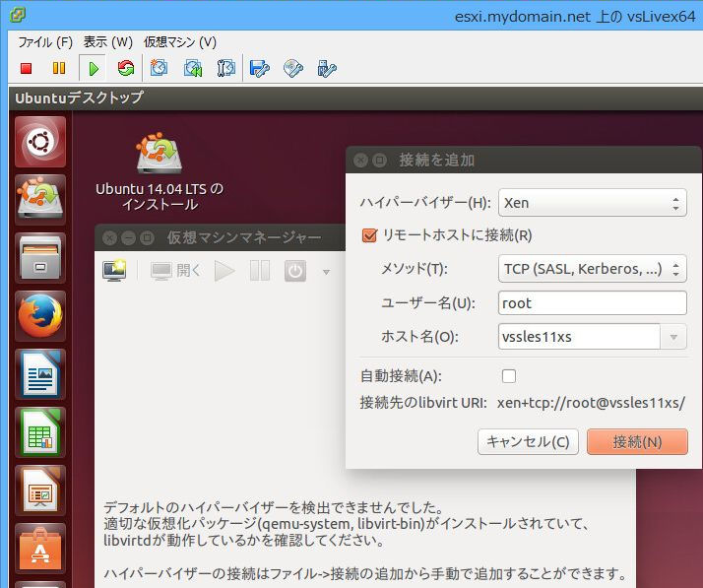Click the vSphere client logo icon
Screen dimensions: 703x588
(17, 15)
